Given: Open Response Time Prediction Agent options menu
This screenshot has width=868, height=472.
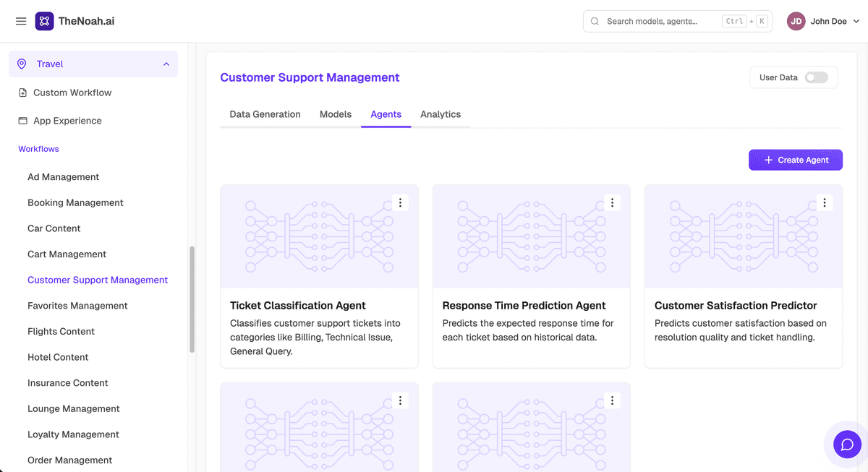Looking at the screenshot, I should pos(612,203).
